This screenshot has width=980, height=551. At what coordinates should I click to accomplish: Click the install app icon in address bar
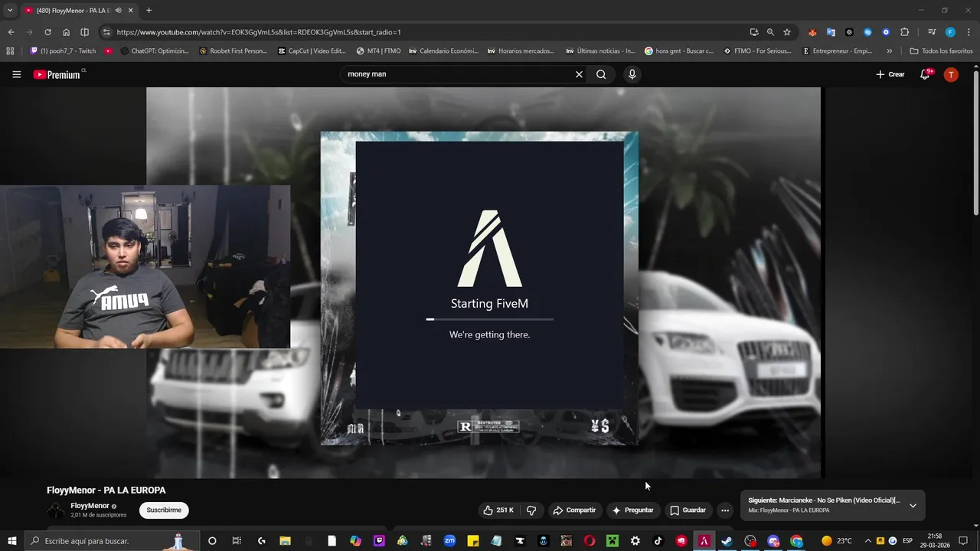click(754, 32)
